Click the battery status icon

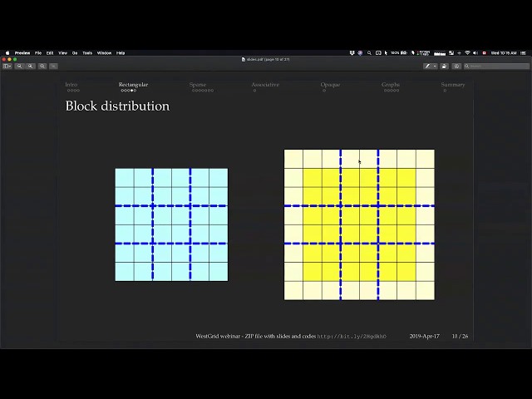click(x=404, y=53)
